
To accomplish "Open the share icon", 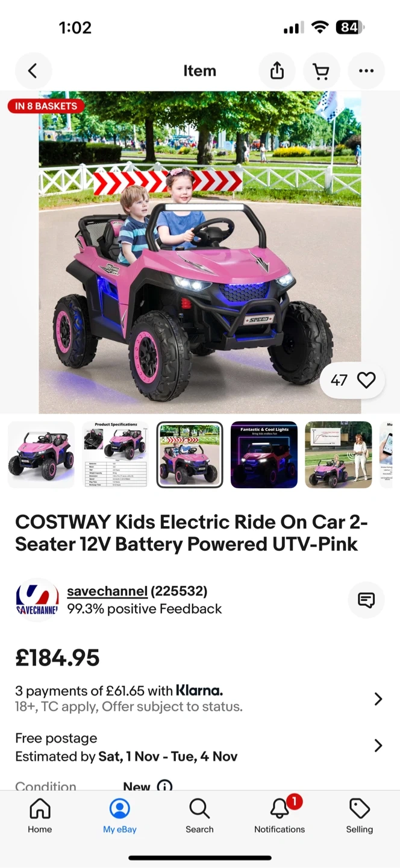I will coord(277,71).
